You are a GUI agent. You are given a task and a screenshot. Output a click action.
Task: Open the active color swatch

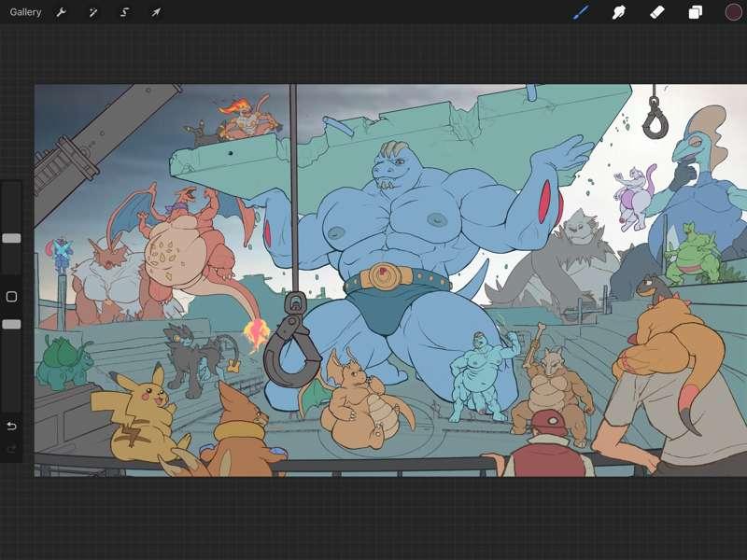[x=734, y=12]
